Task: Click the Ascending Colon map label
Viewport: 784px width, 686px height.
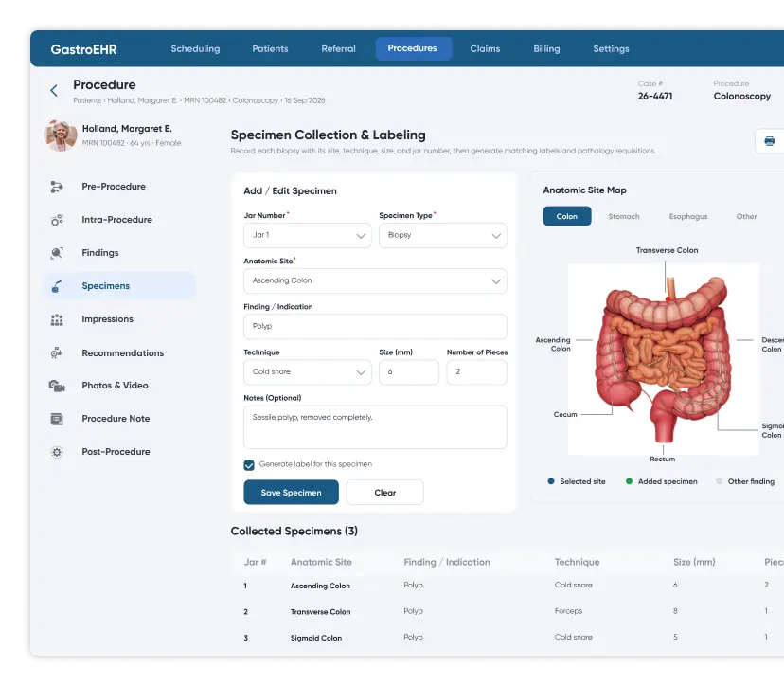Action: [553, 344]
